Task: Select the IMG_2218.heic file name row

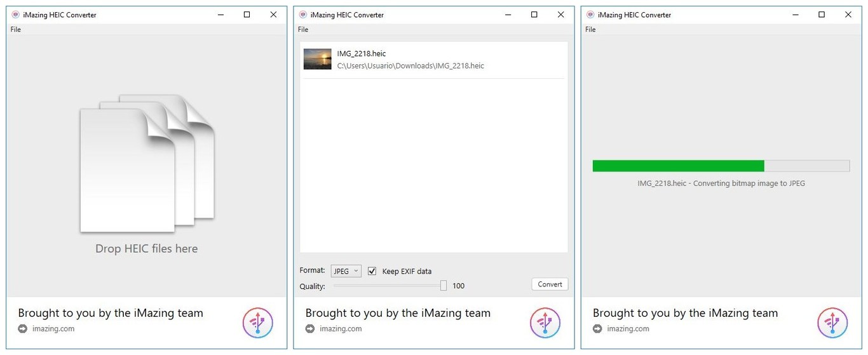Action: 362,53
